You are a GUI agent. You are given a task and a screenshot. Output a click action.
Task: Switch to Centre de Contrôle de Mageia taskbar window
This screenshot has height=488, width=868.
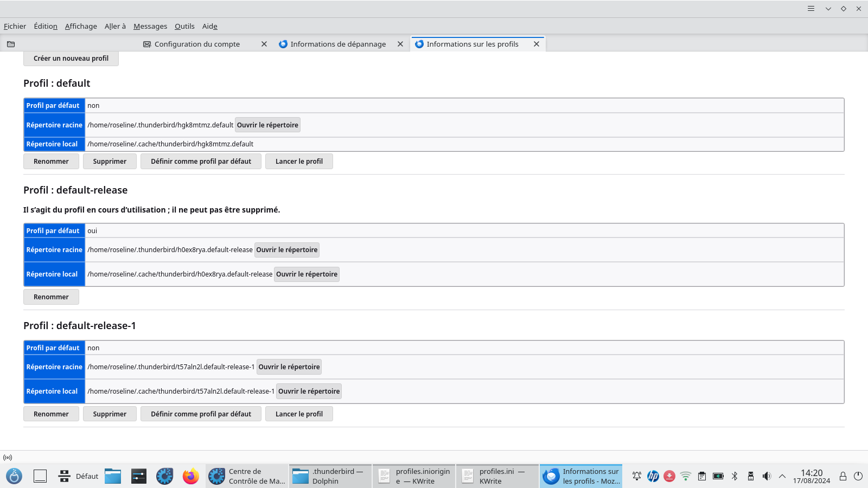pyautogui.click(x=247, y=476)
